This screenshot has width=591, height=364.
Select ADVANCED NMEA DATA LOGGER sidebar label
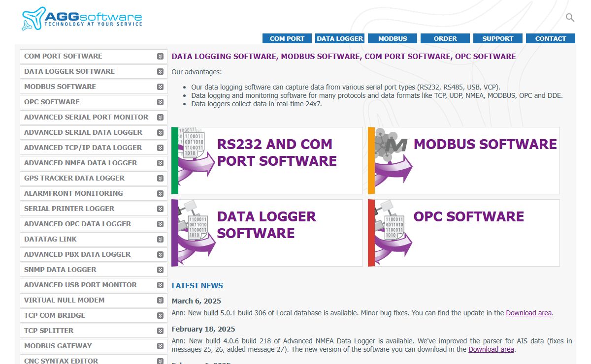pyautogui.click(x=81, y=163)
